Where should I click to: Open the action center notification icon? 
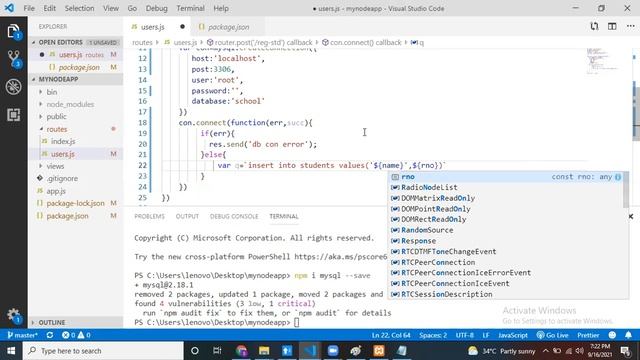click(x=625, y=351)
